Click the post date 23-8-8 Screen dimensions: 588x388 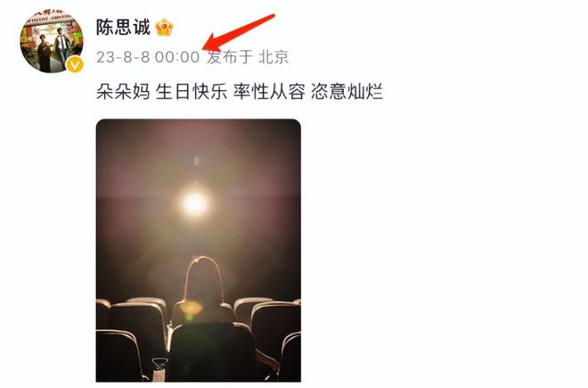[x=123, y=57]
